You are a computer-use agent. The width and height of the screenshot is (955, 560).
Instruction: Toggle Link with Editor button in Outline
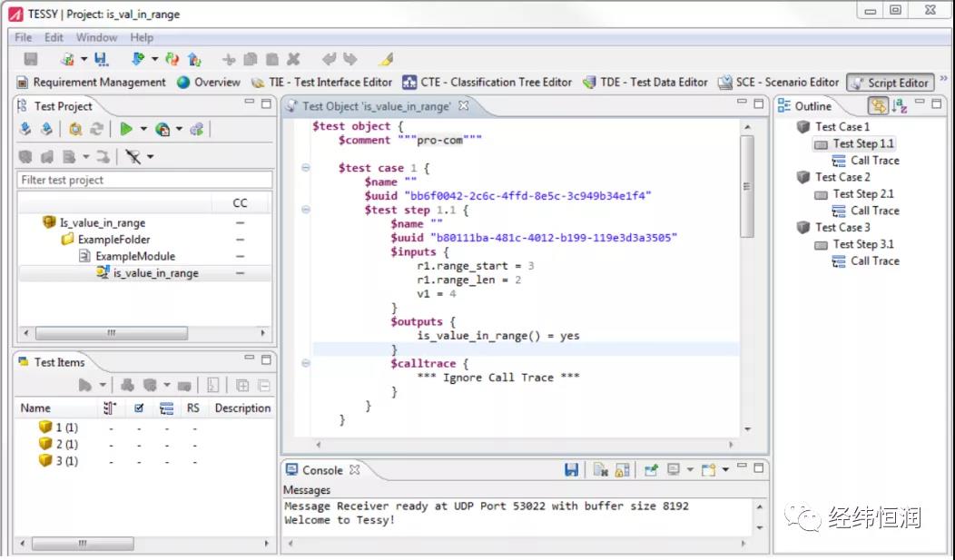click(878, 106)
